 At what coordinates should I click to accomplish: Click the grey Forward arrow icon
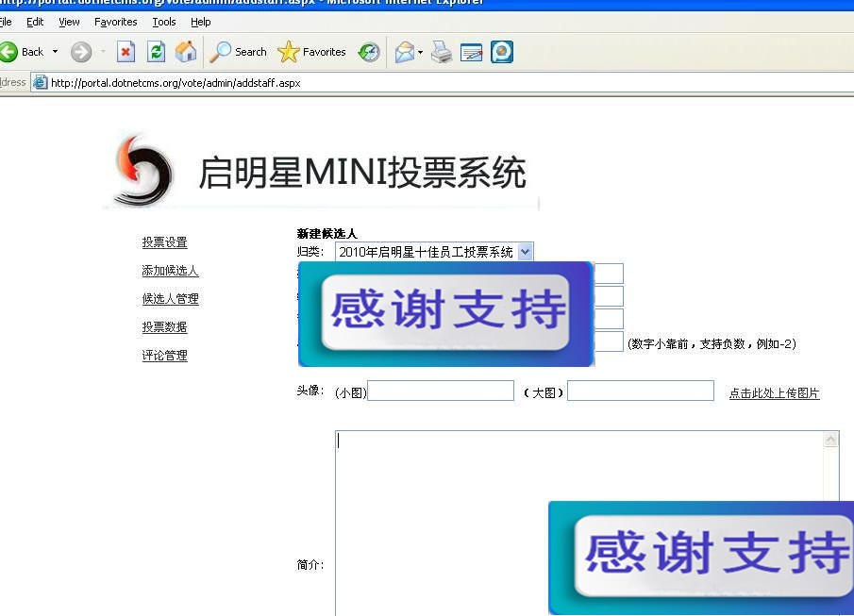pos(81,52)
